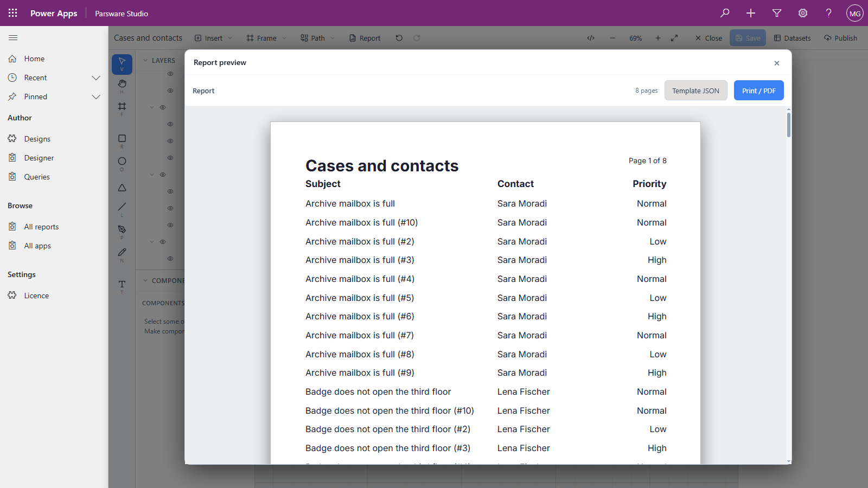Viewport: 868px width, 488px height.
Task: Expand the Recent navigation group
Action: tap(96, 78)
